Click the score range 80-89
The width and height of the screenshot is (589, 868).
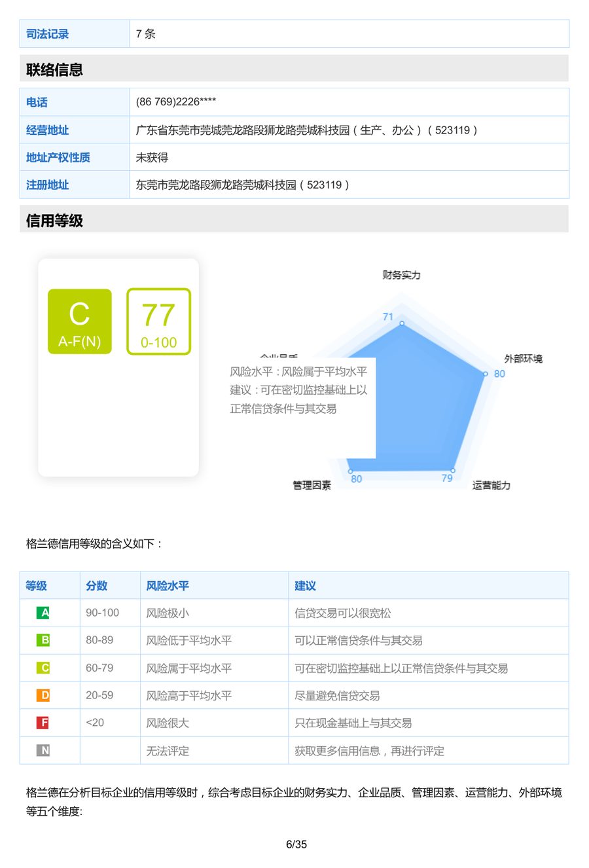99,640
